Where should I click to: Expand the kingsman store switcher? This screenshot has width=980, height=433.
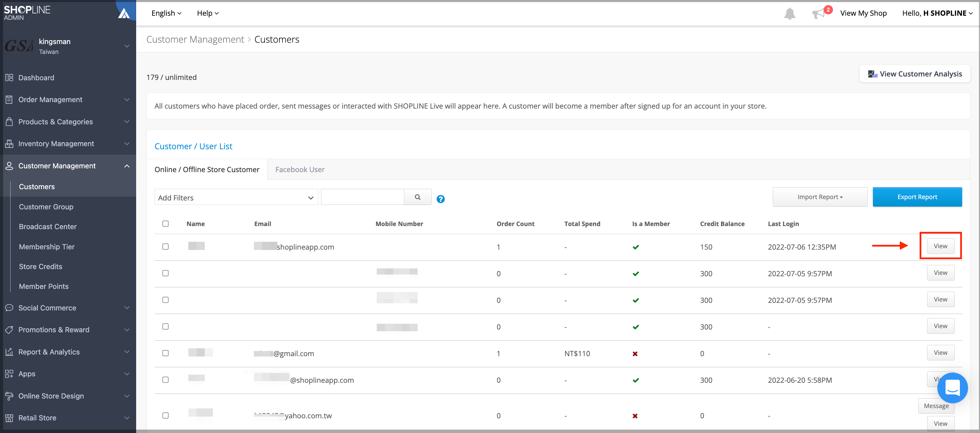click(127, 46)
